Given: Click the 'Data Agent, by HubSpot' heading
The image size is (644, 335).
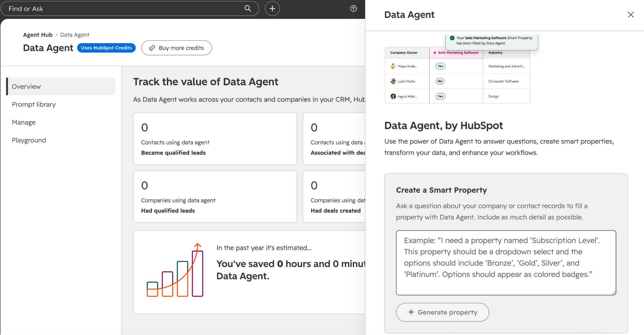Looking at the screenshot, I should 443,126.
